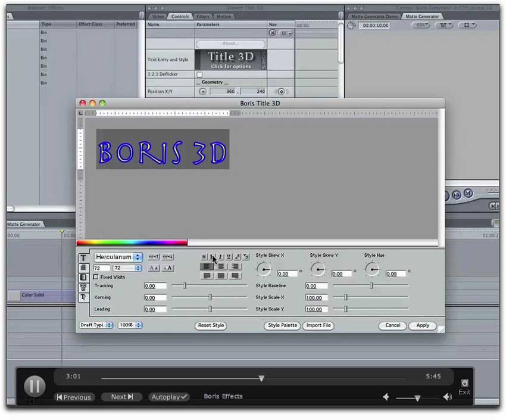Viewport: 506px width, 420px height.
Task: Align text right
Action: [x=235, y=267]
